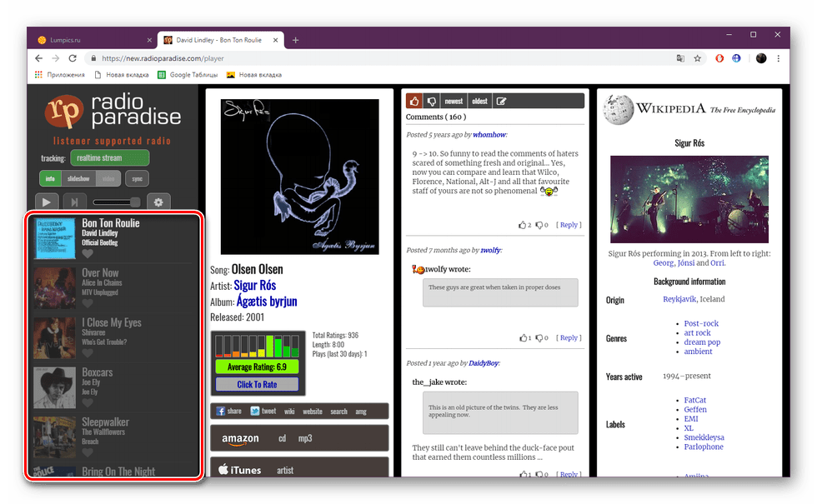Switch to the info view mode
Screen dimensions: 817x504
pyautogui.click(x=50, y=178)
